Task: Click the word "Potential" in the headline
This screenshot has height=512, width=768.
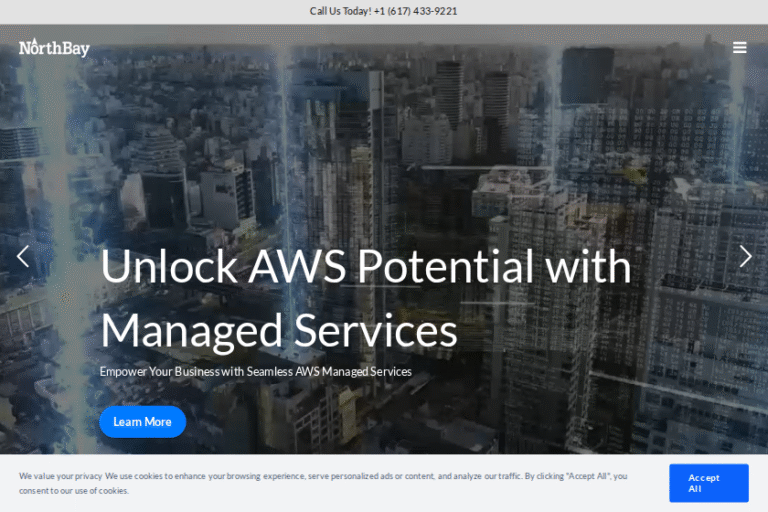Action: coord(445,266)
